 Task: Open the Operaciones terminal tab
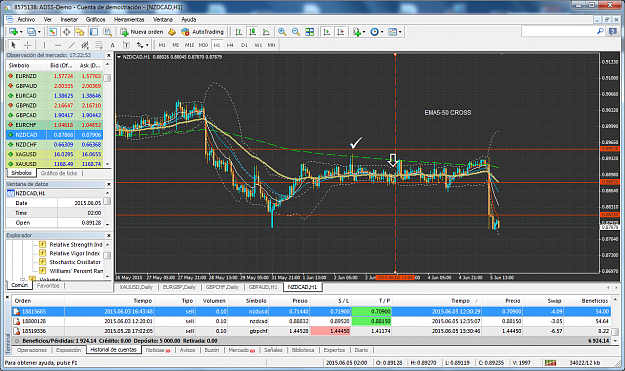(32, 350)
